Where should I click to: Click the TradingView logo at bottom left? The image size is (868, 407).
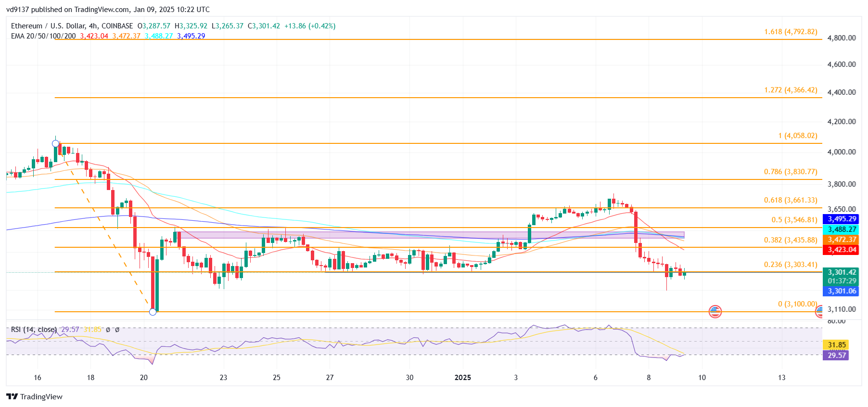point(35,396)
